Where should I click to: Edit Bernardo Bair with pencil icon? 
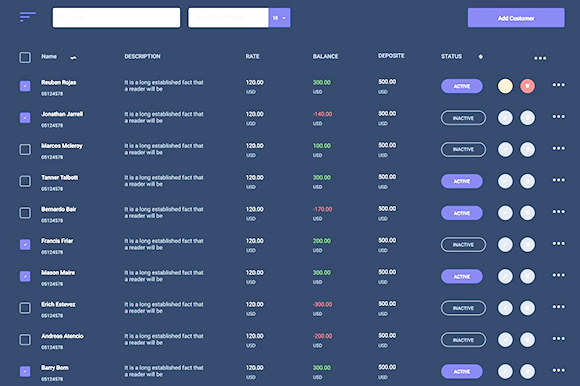pyautogui.click(x=505, y=213)
